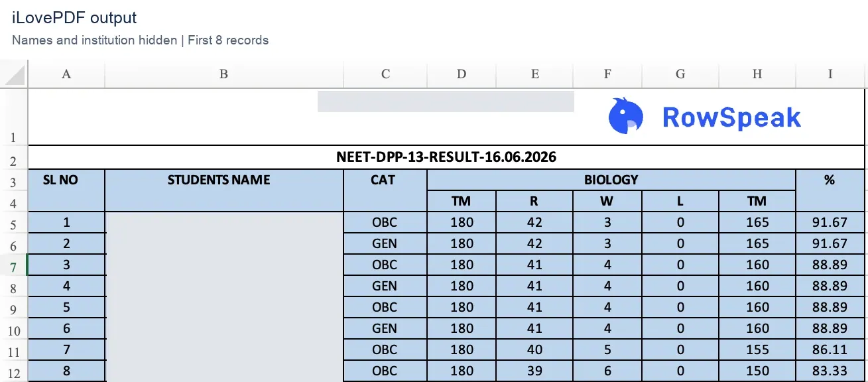Click the RowSpeak bird logo icon
The height and width of the screenshot is (382, 868).
pos(626,115)
